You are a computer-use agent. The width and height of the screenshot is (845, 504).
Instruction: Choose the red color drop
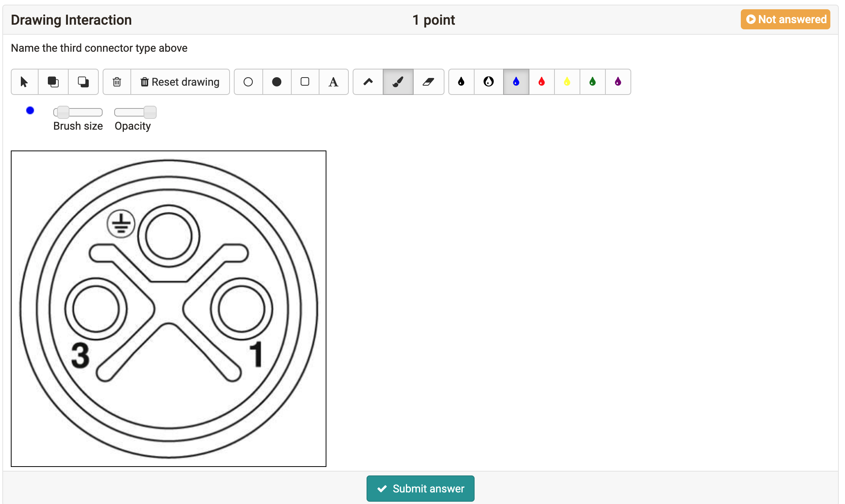pos(542,82)
